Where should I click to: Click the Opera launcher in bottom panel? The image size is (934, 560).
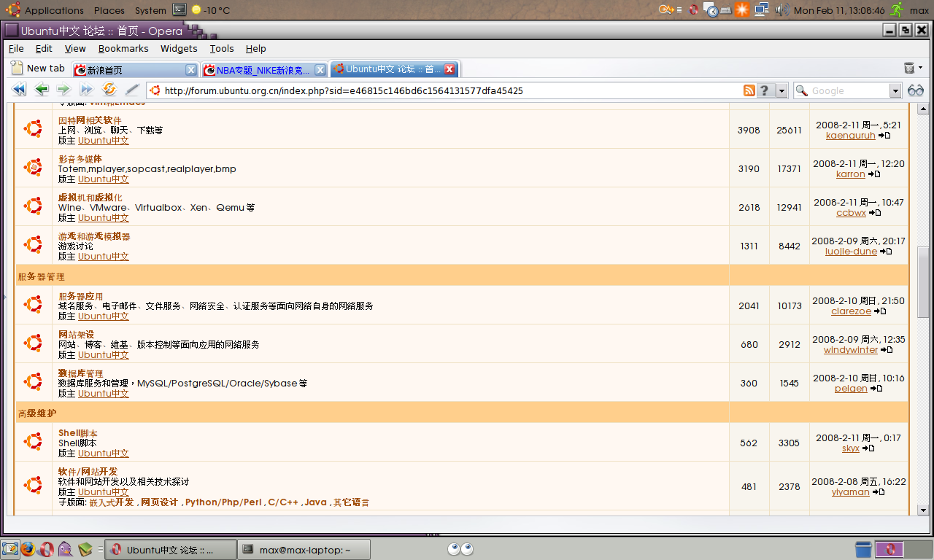[x=47, y=549]
